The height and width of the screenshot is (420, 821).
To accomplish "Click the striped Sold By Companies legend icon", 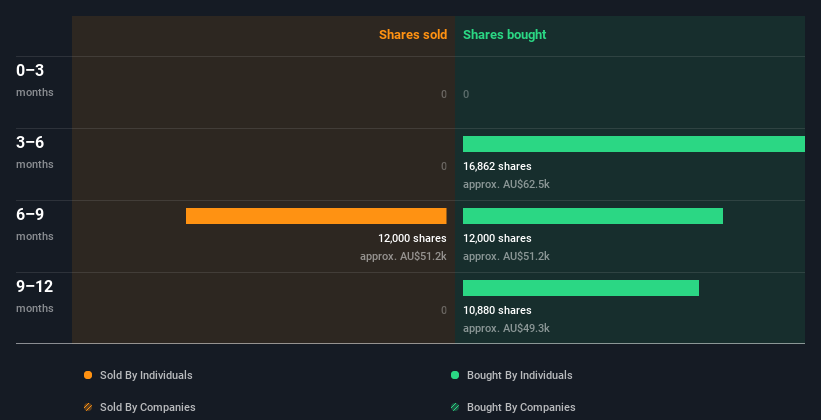I will pyautogui.click(x=88, y=407).
